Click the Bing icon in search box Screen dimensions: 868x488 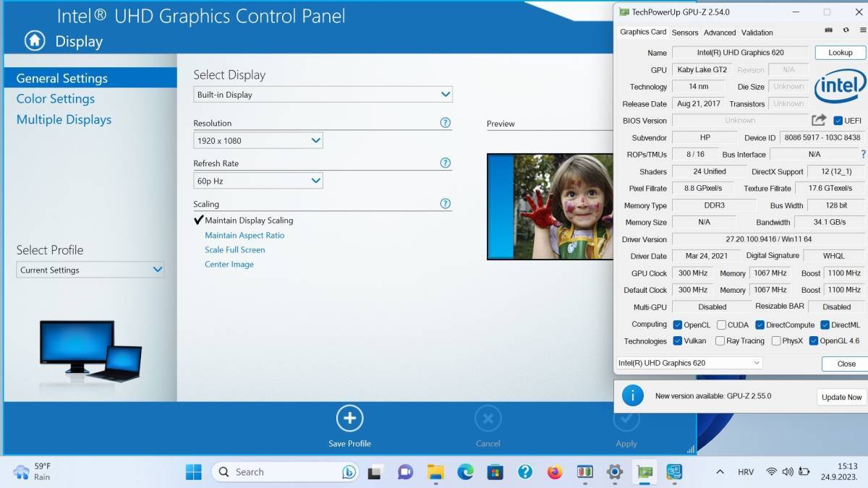(349, 472)
